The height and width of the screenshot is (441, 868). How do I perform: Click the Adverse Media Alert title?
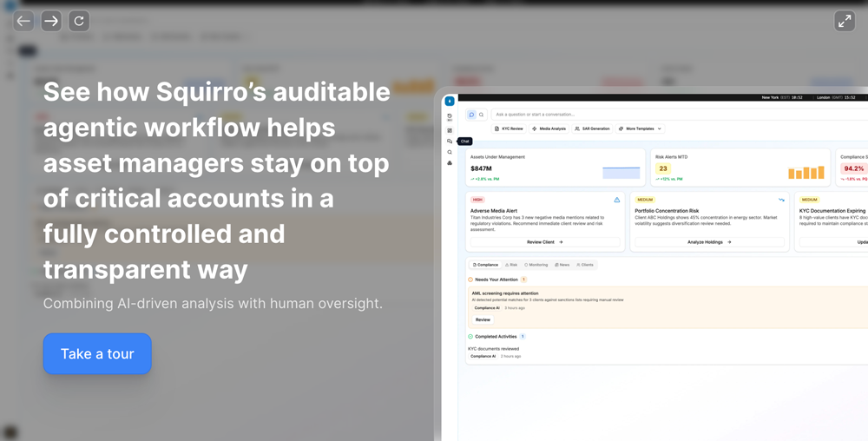[x=494, y=211]
